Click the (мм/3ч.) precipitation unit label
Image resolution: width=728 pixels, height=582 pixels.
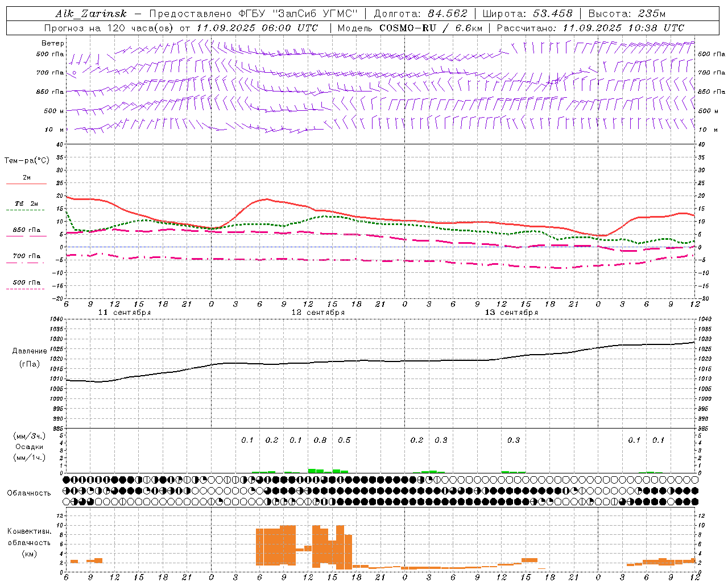click(30, 436)
